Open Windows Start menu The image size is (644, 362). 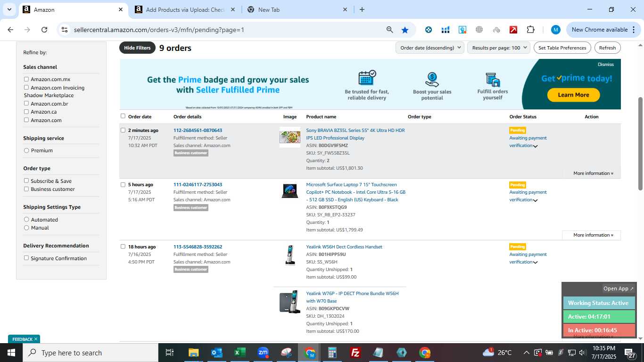(x=11, y=353)
